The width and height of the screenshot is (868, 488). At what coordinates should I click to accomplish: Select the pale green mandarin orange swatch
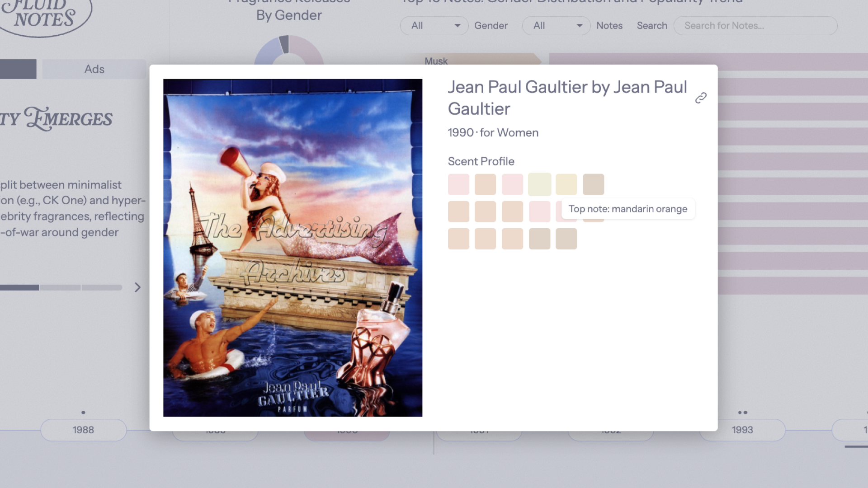click(x=539, y=184)
